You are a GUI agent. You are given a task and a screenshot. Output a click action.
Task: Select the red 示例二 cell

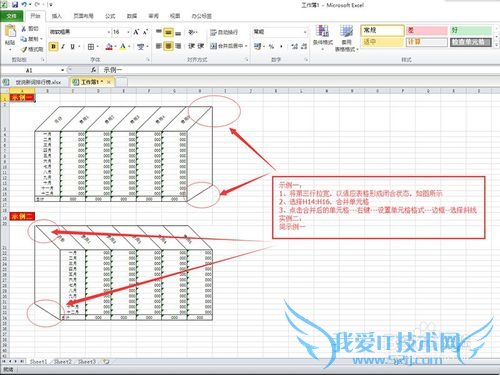click(22, 216)
